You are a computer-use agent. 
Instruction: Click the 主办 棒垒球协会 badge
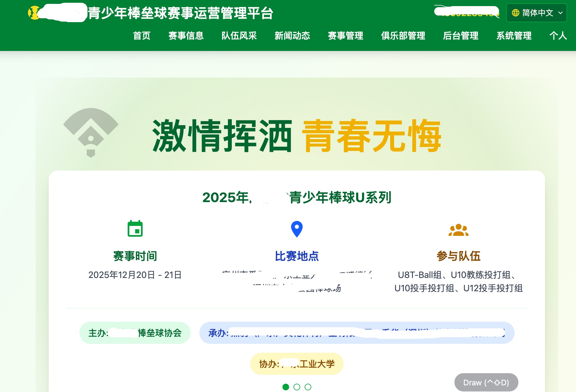[135, 333]
